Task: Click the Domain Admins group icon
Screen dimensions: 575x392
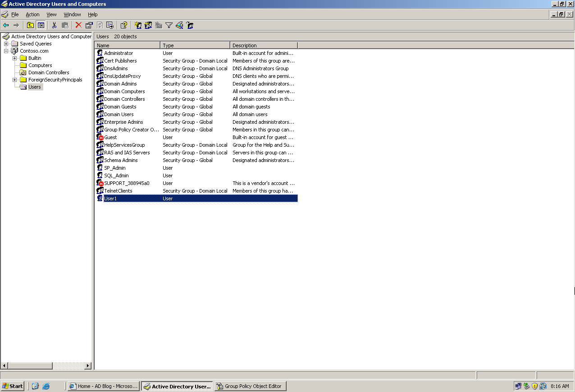Action: tap(100, 84)
